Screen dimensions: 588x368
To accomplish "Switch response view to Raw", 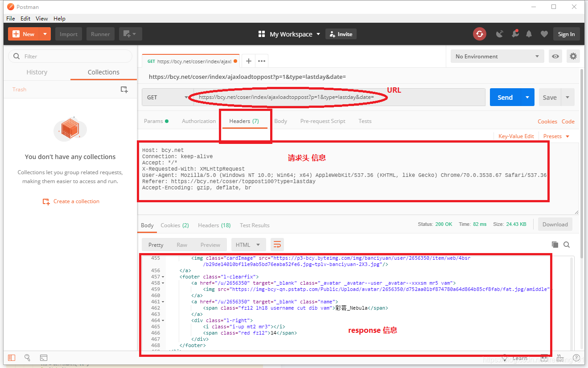I will [x=182, y=245].
